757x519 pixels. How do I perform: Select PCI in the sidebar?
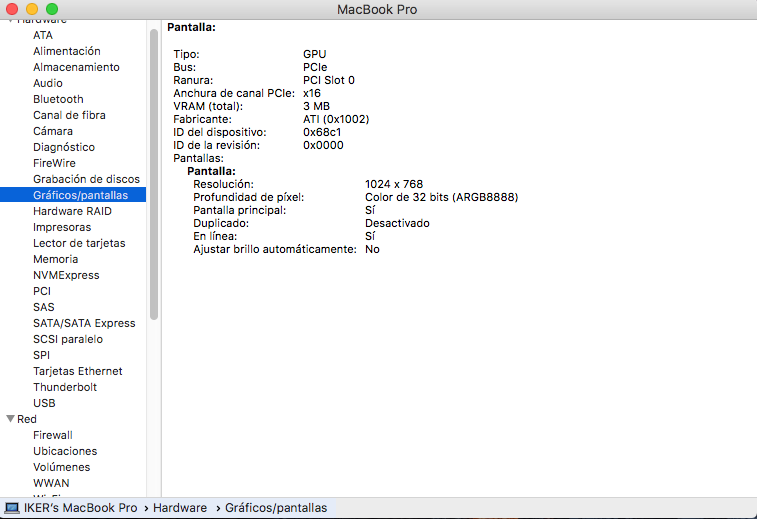tap(42, 291)
